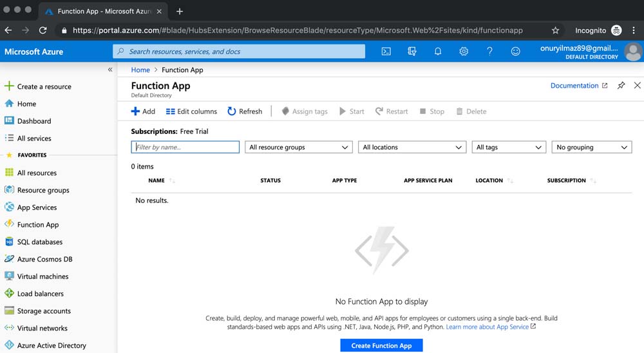Screen dimensions: 644x353
Task: Open portal settings gear icon
Action: (x=464, y=52)
